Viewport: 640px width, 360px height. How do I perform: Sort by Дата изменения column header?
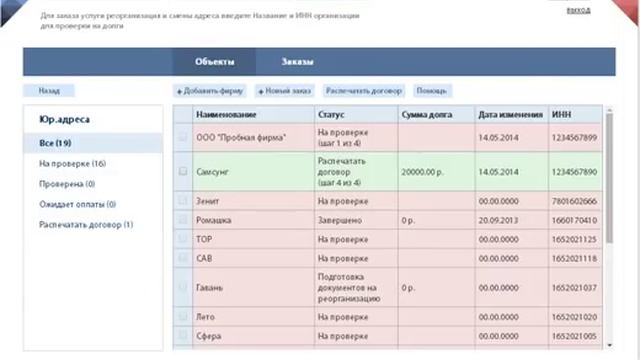512,115
